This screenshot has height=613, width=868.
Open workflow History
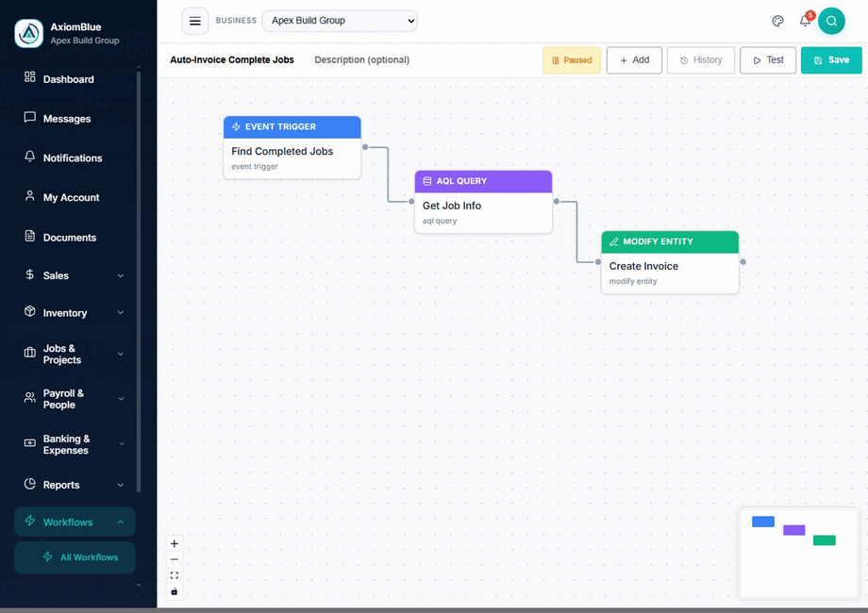coord(701,60)
